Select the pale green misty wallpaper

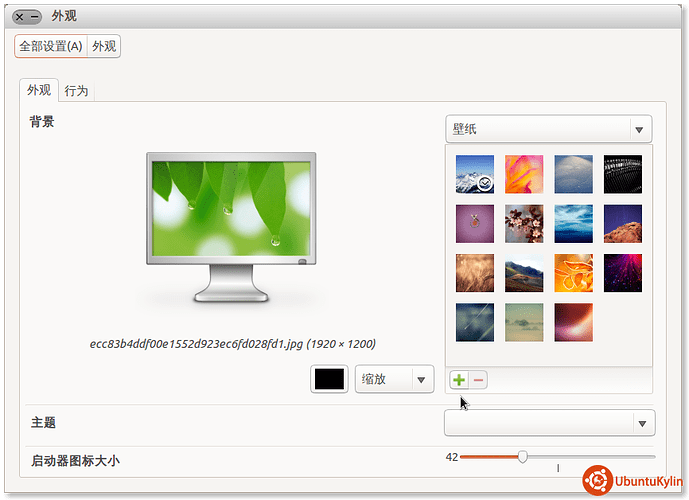tap(524, 322)
